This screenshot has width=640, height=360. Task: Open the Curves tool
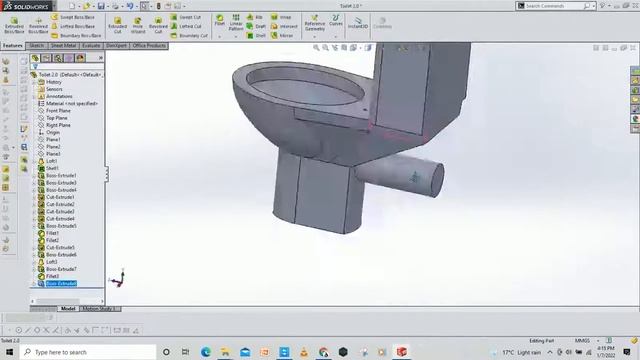coord(336,20)
